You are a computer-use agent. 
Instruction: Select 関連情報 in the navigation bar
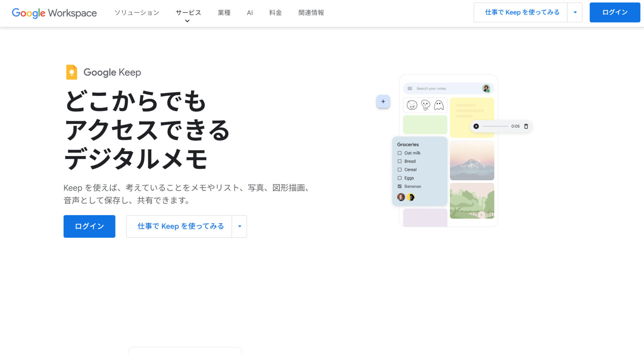pos(311,13)
